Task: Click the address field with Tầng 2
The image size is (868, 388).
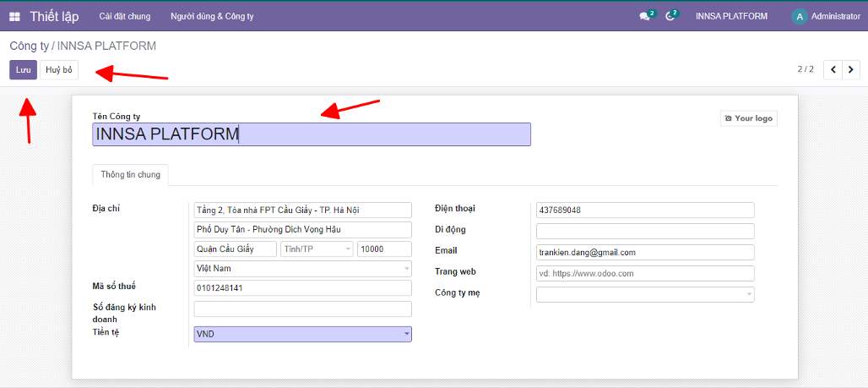Action: click(x=302, y=210)
